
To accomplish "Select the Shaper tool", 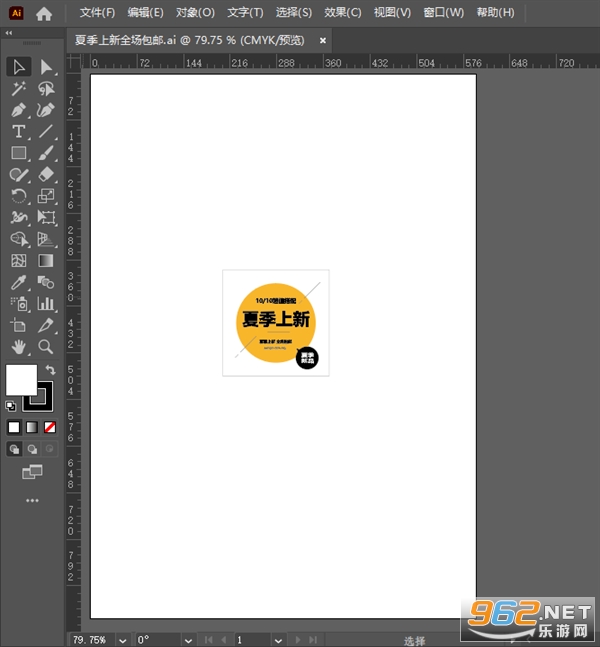I will [19, 175].
